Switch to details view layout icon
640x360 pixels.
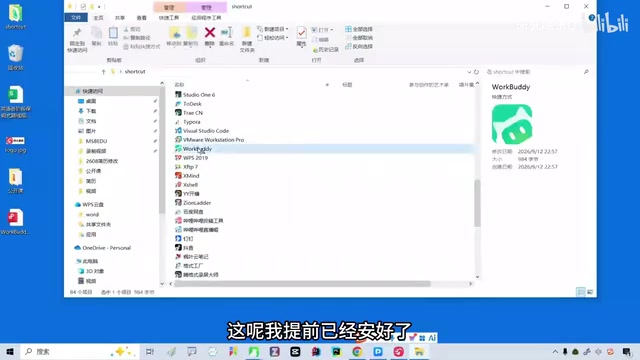click(x=580, y=292)
